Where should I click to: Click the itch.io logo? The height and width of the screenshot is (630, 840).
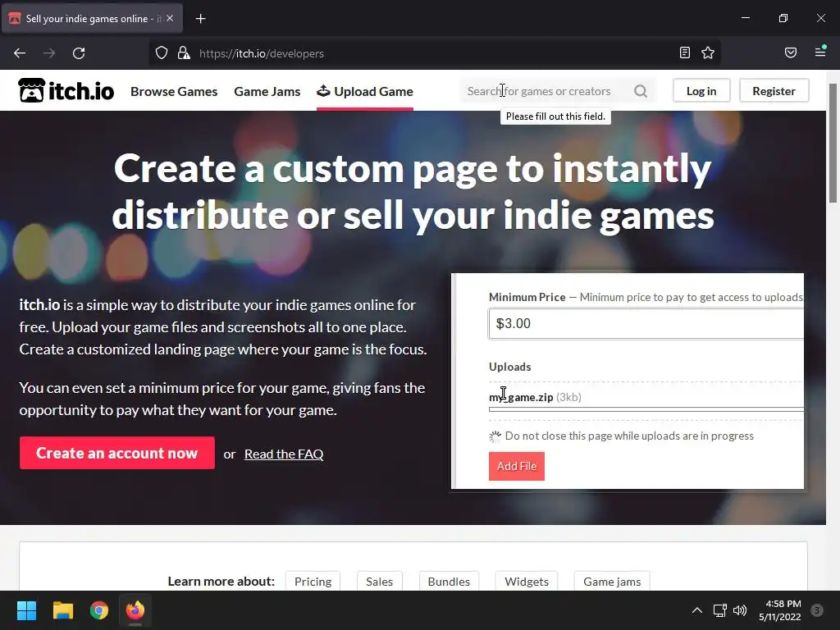[66, 90]
